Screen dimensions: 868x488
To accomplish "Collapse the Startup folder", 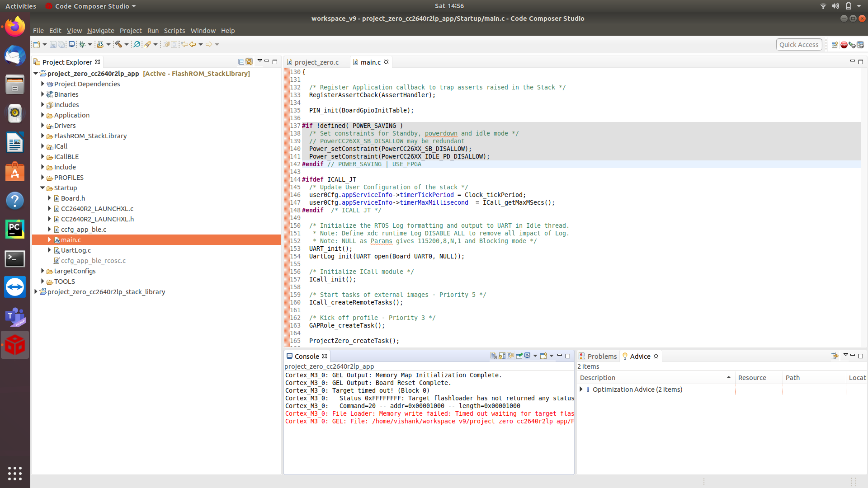I will [x=42, y=188].
